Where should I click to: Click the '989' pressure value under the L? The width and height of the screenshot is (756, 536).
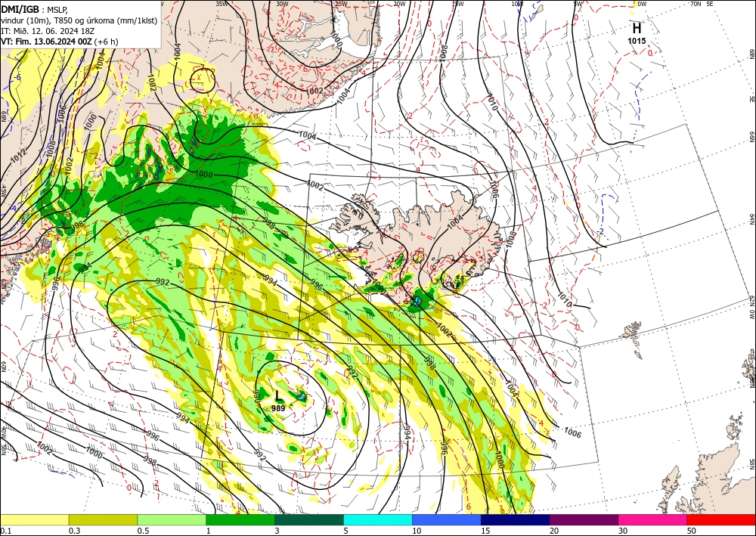tap(278, 408)
